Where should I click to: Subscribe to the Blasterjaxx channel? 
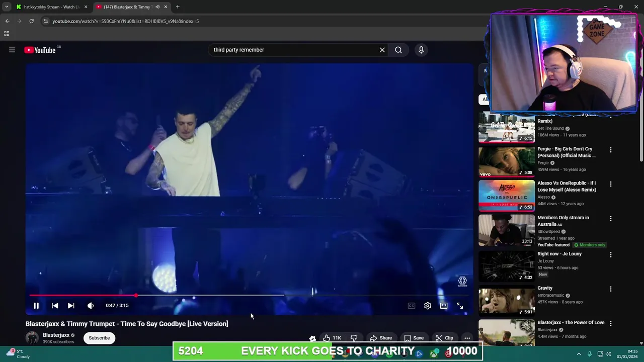click(x=99, y=338)
